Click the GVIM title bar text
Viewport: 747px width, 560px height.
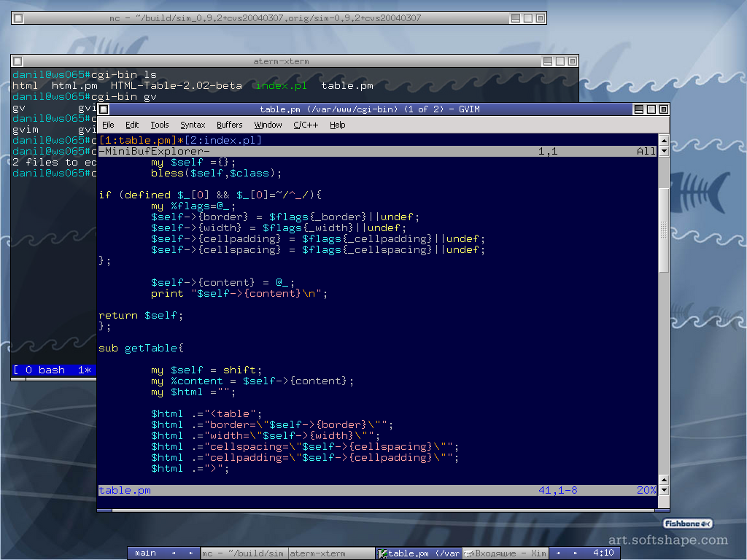tap(370, 109)
